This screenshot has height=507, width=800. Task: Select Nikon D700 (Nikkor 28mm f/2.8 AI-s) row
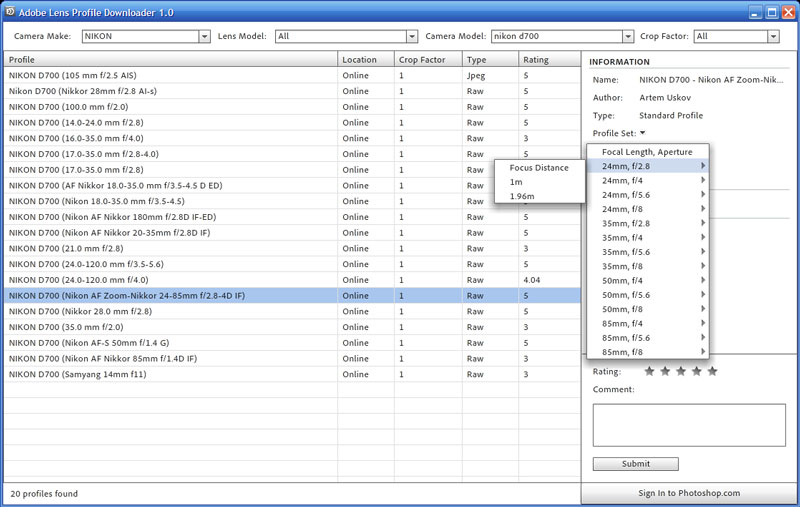point(292,91)
